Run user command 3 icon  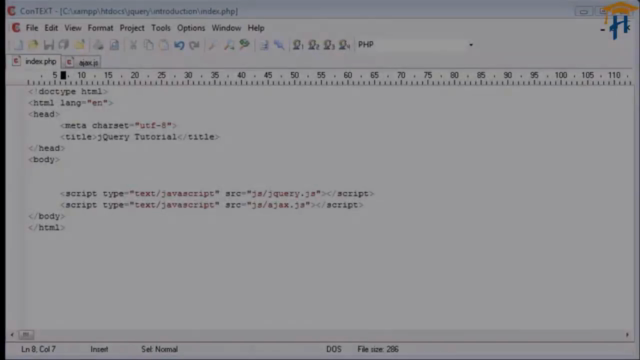329,45
